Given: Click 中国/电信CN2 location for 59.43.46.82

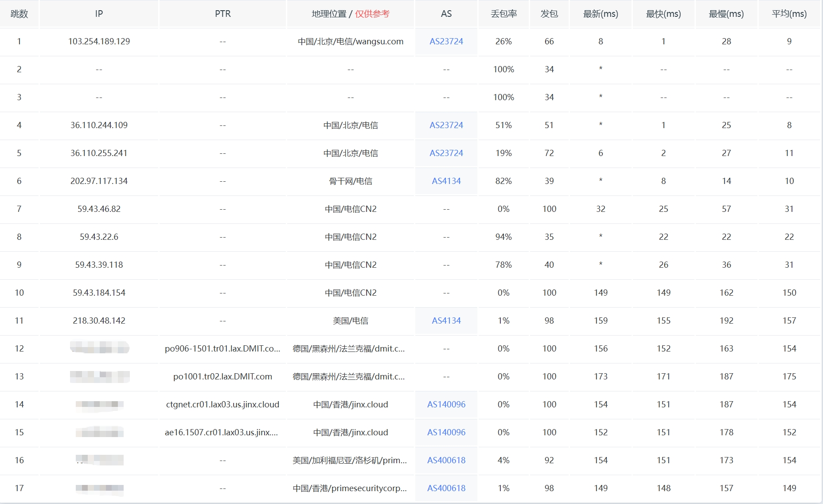Looking at the screenshot, I should pyautogui.click(x=351, y=209).
